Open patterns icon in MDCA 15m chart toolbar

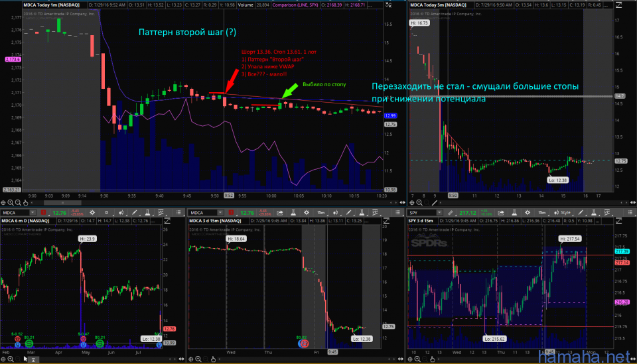375,213
